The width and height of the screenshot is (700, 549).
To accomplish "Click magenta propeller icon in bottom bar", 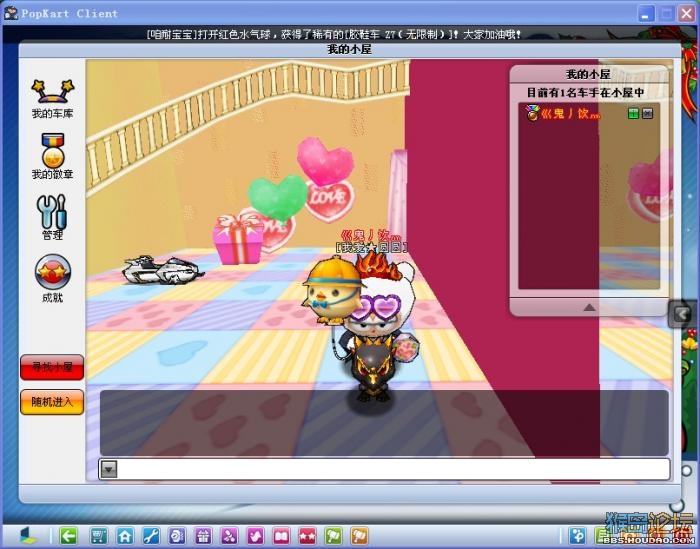I will click(x=229, y=536).
